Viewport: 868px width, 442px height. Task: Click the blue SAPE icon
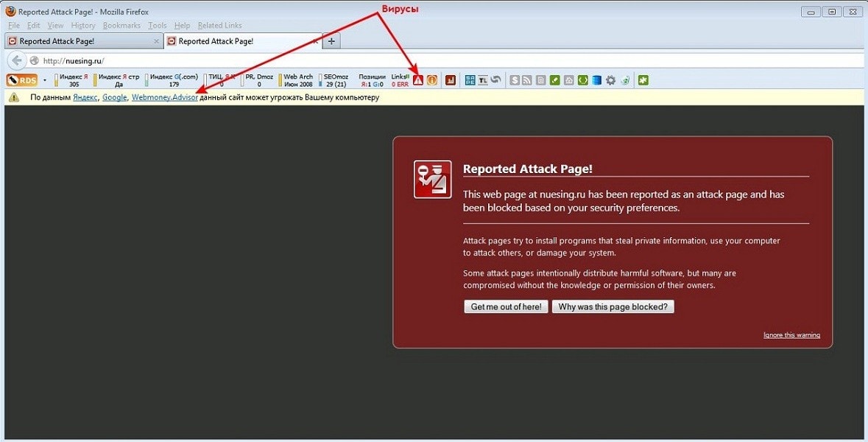click(470, 80)
